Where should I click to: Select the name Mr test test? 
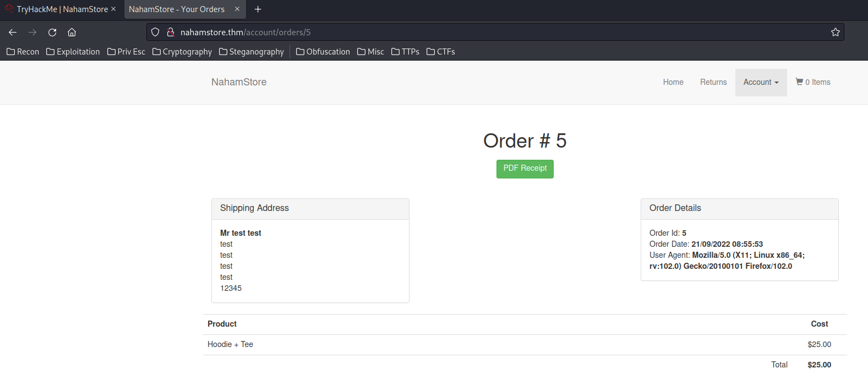click(241, 233)
